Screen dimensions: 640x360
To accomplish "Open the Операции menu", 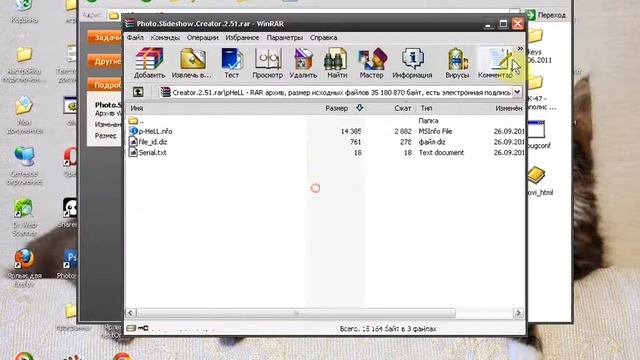I will click(202, 37).
